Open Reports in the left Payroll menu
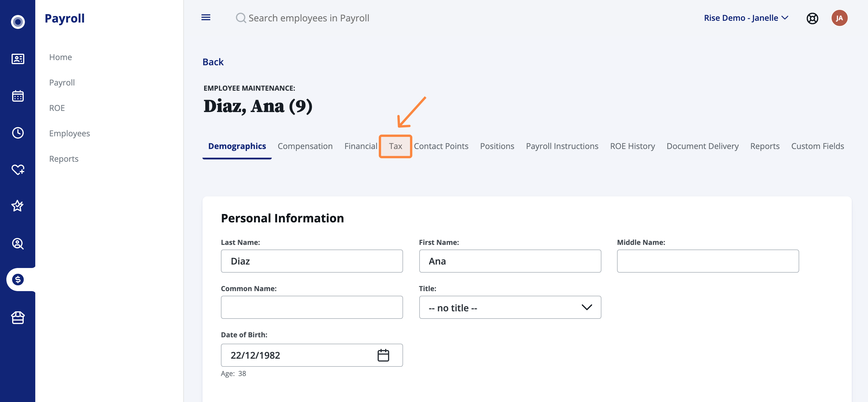 pos(64,159)
